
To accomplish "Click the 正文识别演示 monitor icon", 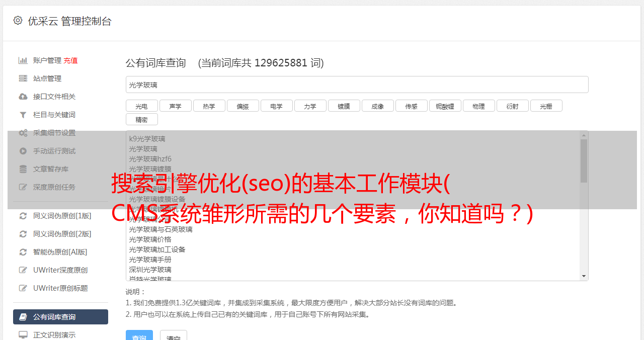I will tap(23, 334).
